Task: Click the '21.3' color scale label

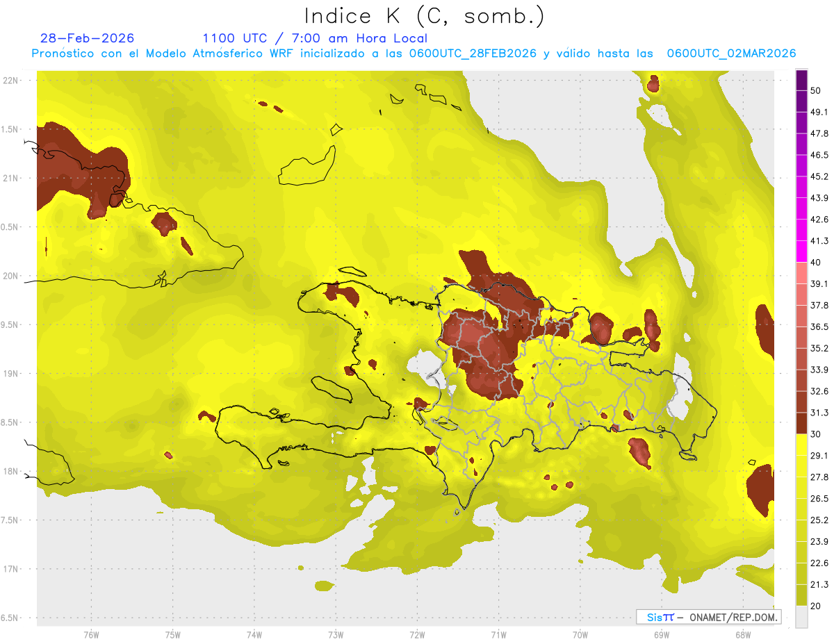Action: pyautogui.click(x=819, y=585)
